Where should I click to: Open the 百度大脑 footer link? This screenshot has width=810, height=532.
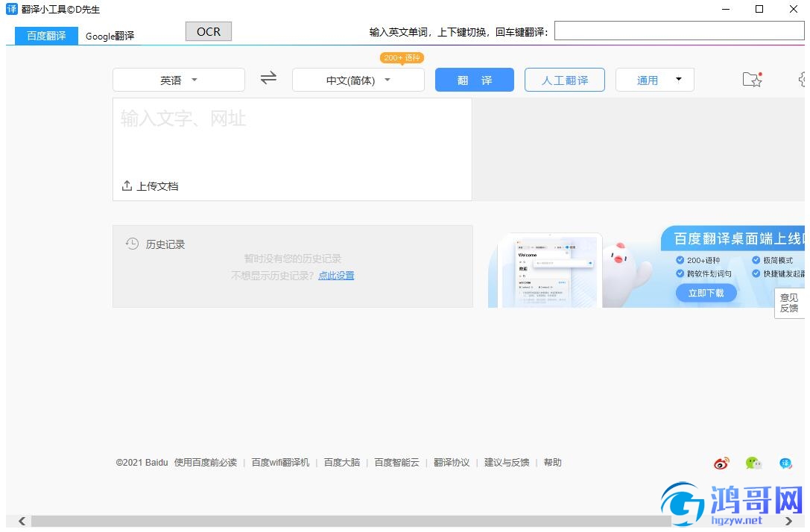click(342, 463)
